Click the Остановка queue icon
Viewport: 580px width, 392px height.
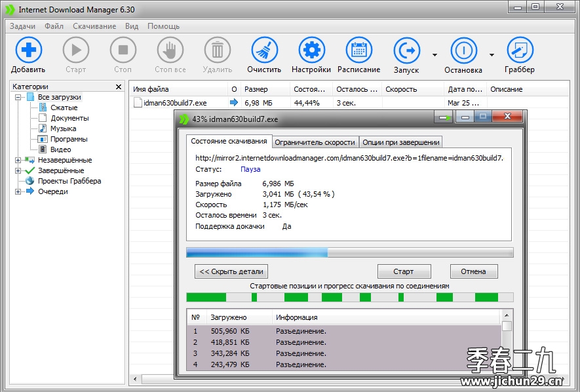click(x=464, y=50)
